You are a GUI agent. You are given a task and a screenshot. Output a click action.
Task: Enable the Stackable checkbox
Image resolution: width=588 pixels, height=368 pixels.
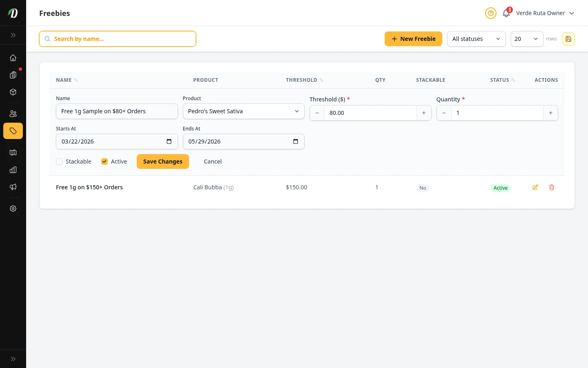(59, 162)
